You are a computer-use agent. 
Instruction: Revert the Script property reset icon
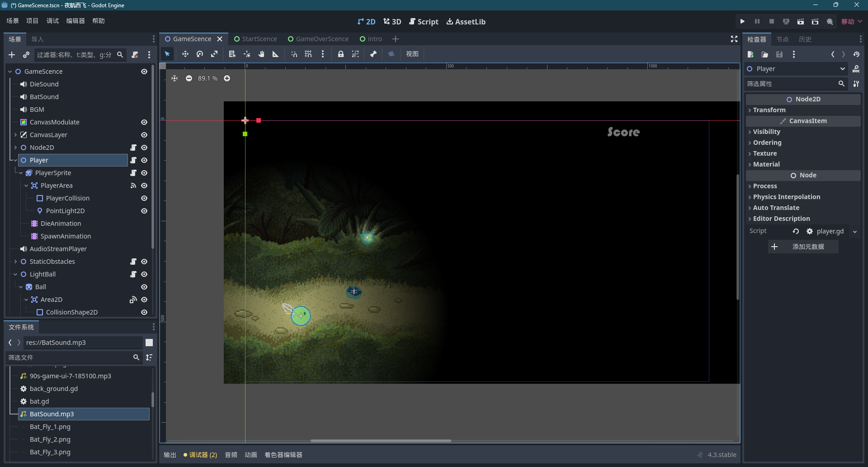click(x=796, y=231)
